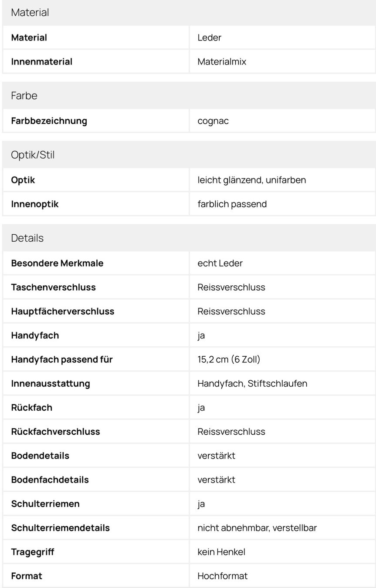The height and width of the screenshot is (588, 376).
Task: Select the Material section header
Action: pyautogui.click(x=188, y=13)
